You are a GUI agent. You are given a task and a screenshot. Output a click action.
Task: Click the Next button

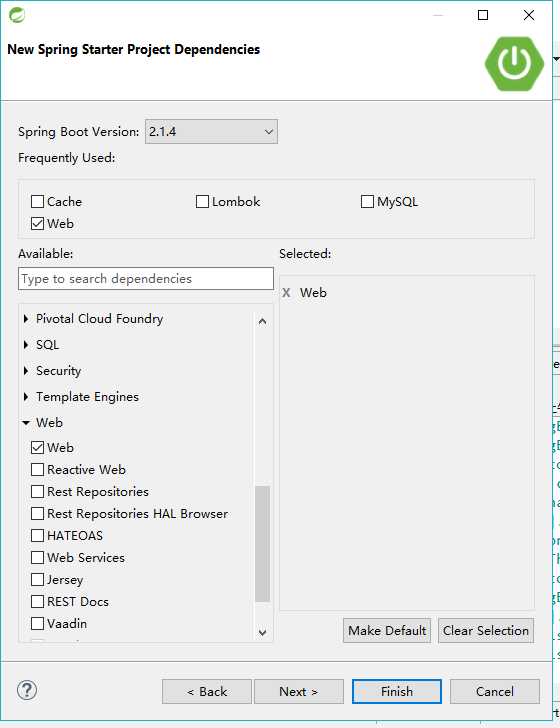point(299,692)
